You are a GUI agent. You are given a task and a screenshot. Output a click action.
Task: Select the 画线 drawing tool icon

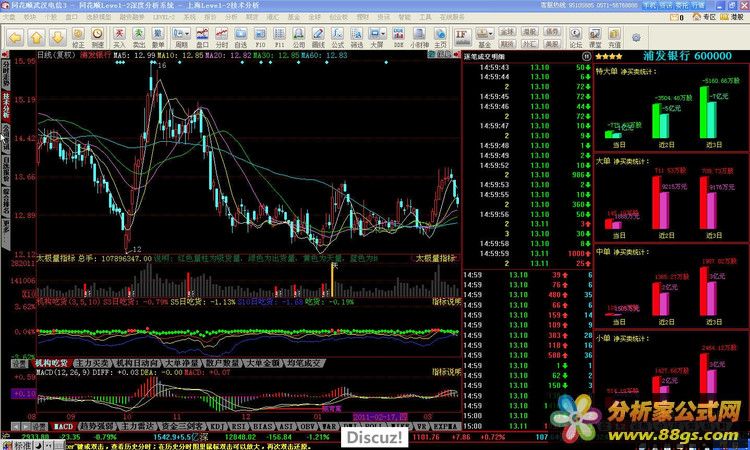pos(318,37)
